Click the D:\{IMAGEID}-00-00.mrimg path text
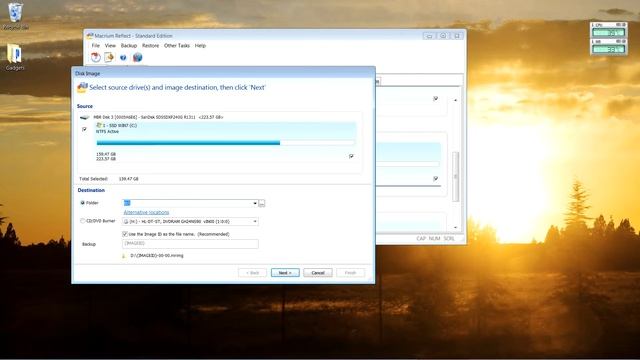Image resolution: width=640 pixels, height=360 pixels. 157,256
